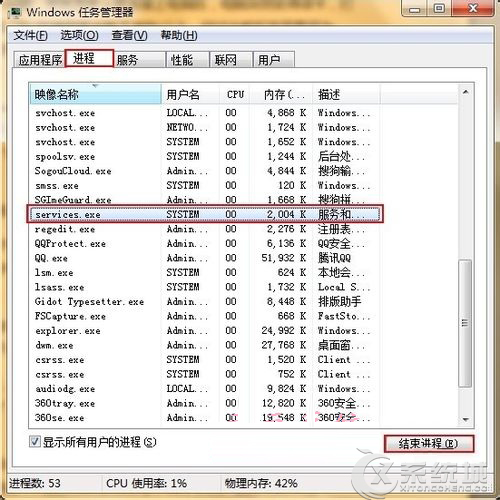Select the audiodg.exe process
500x500 pixels.
tap(205, 389)
